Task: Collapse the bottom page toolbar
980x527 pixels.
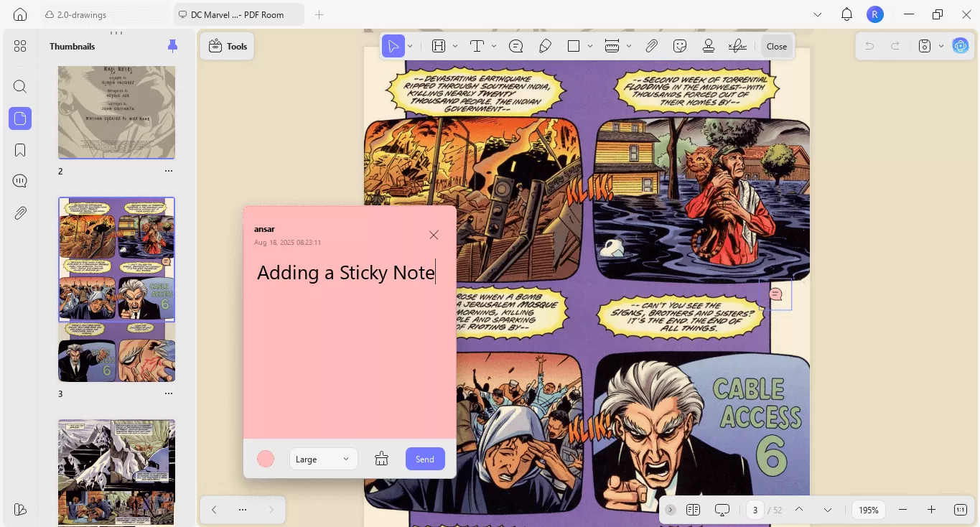Action: tap(670, 510)
